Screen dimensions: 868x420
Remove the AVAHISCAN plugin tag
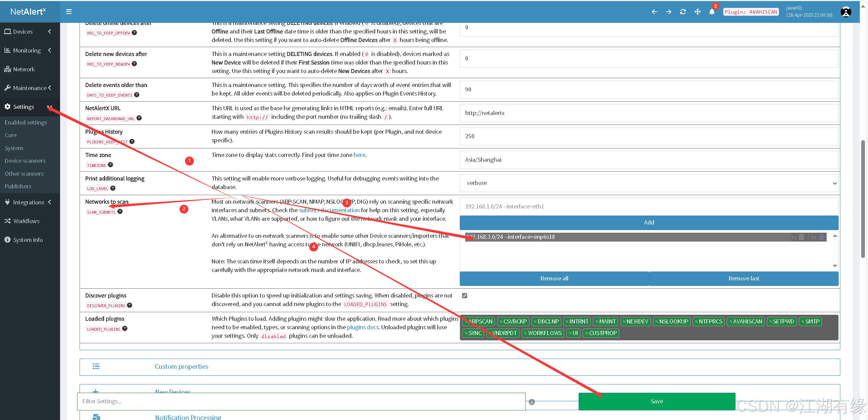(x=730, y=322)
